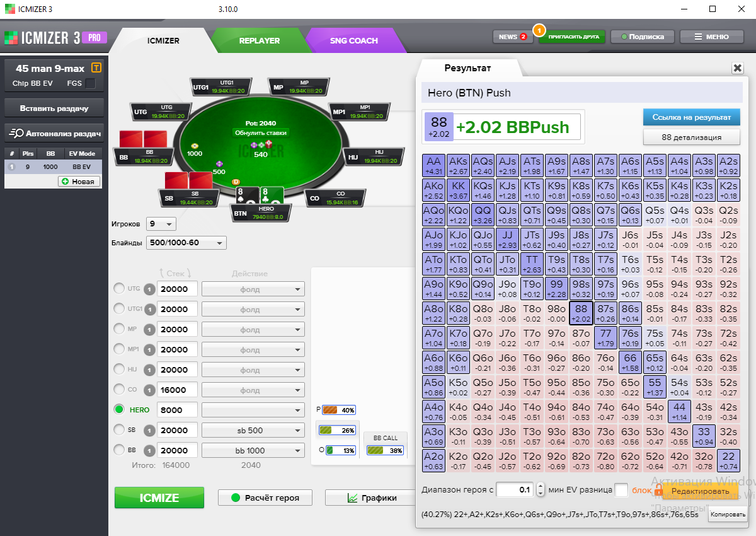Select the UTG radio button
756x536 pixels.
point(119,288)
